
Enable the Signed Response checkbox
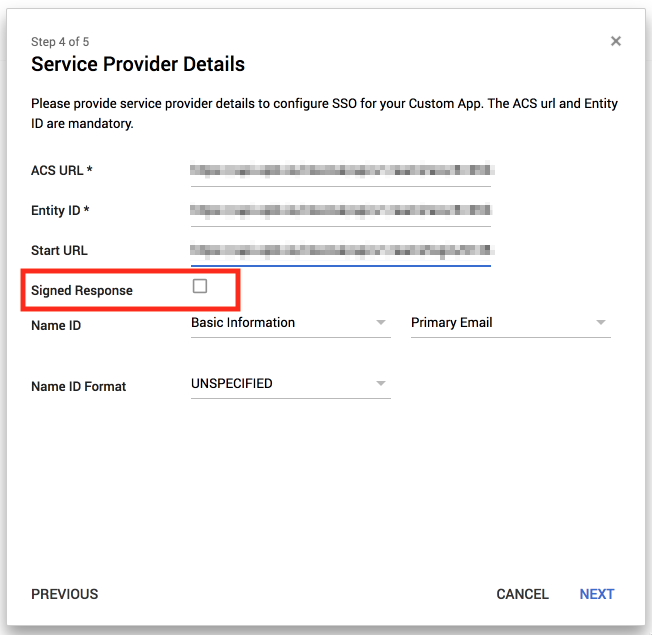[200, 287]
